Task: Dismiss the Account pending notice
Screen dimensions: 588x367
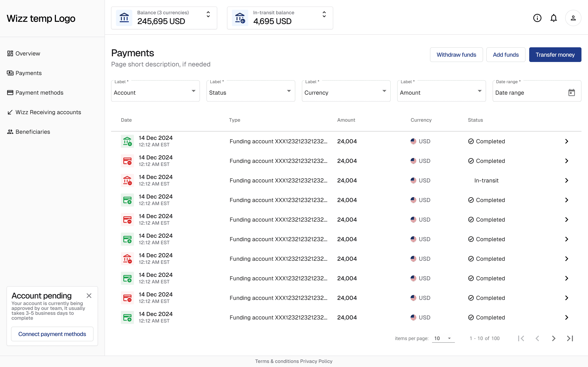Action: pyautogui.click(x=89, y=296)
